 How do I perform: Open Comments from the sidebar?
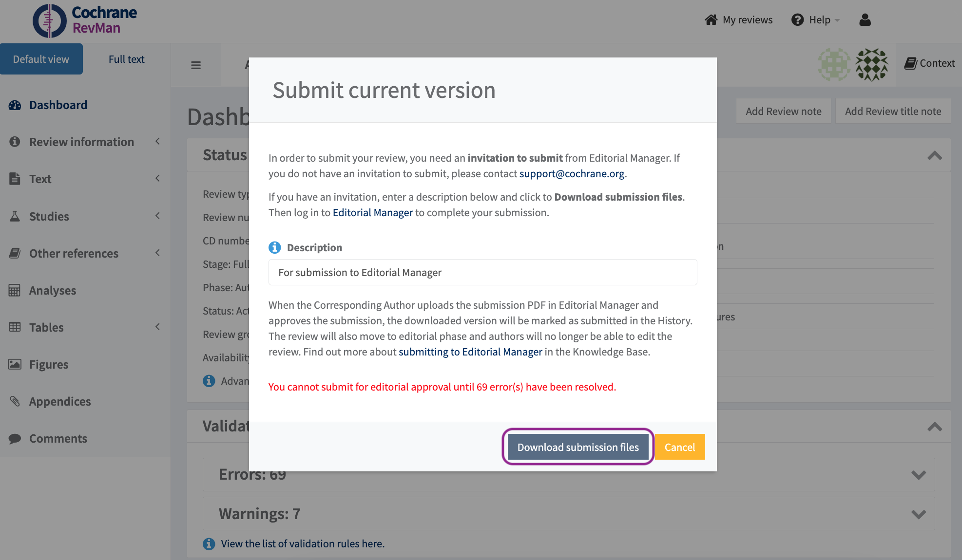[58, 438]
